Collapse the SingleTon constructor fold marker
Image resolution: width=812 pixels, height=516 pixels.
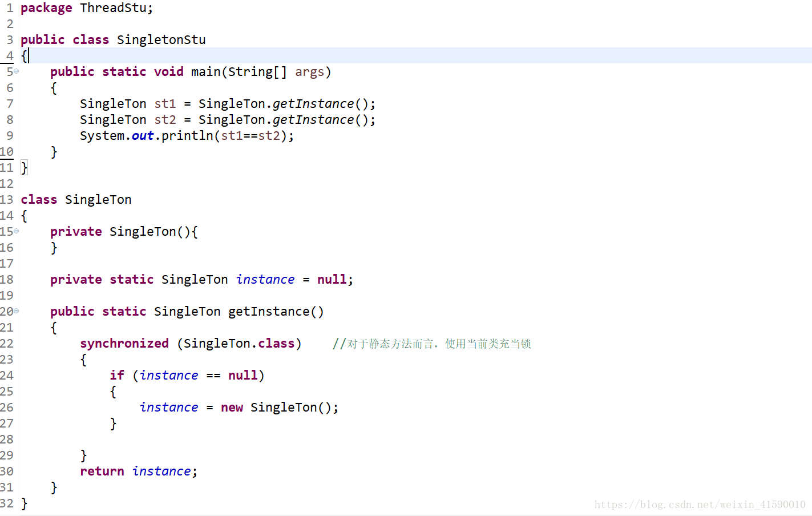coord(17,231)
